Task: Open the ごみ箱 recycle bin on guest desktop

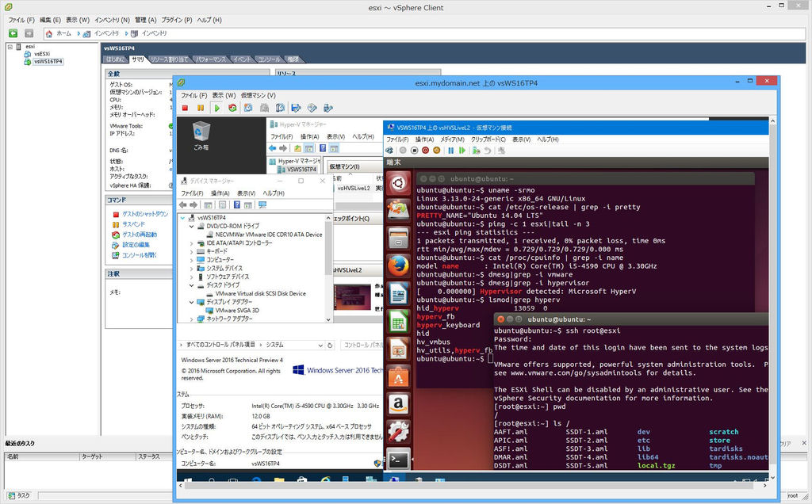Action: [x=201, y=136]
